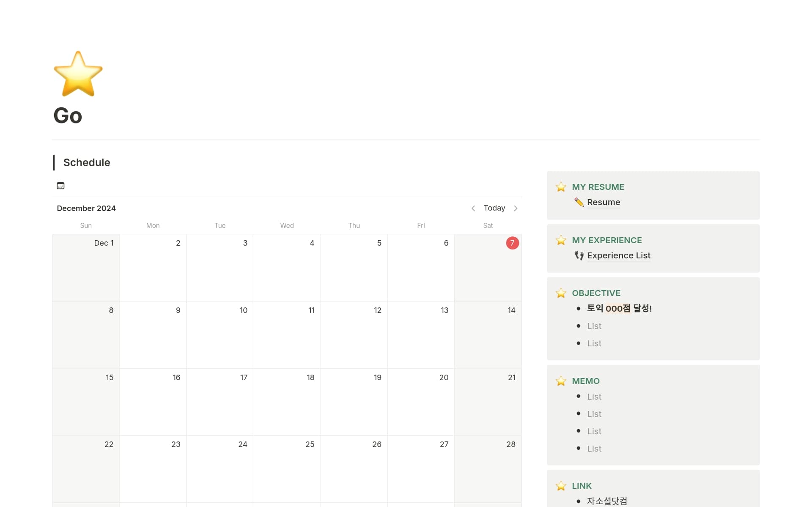Click the footprints icon next to Experience List

579,255
